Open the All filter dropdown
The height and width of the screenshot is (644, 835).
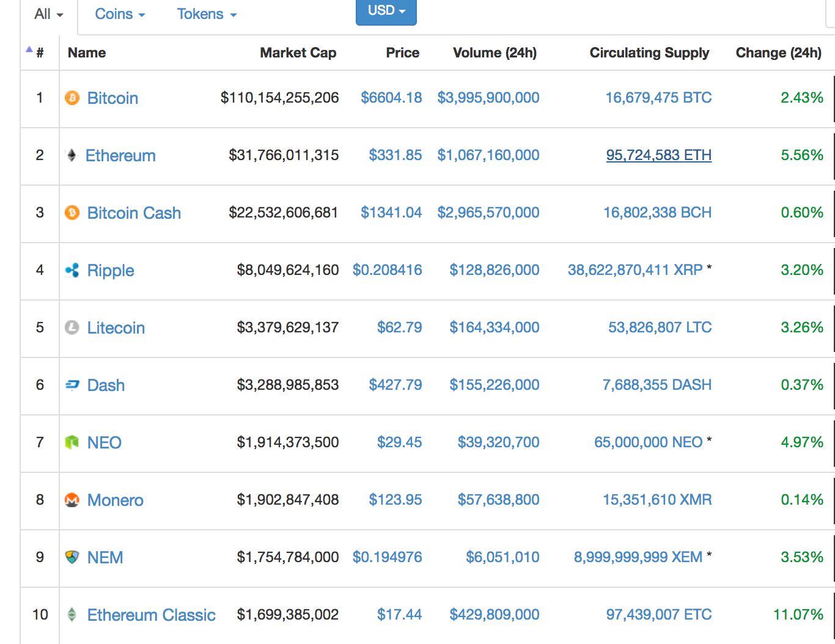46,13
